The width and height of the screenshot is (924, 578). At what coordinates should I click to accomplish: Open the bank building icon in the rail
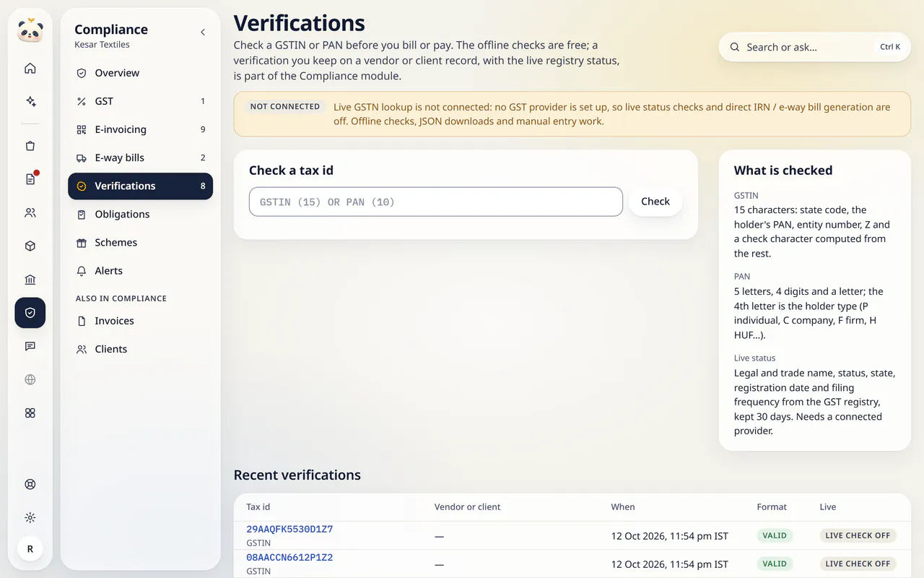[30, 280]
